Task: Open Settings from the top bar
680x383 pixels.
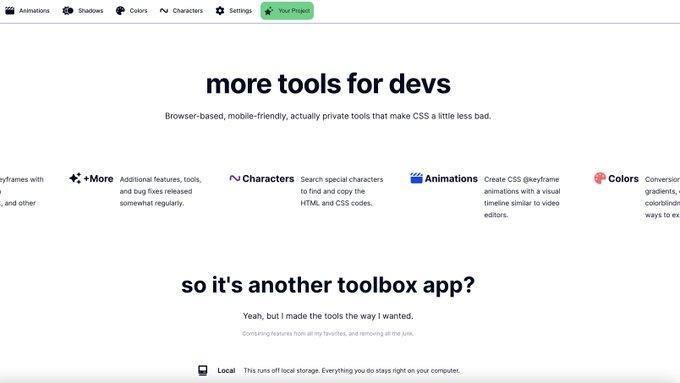Action: [233, 10]
